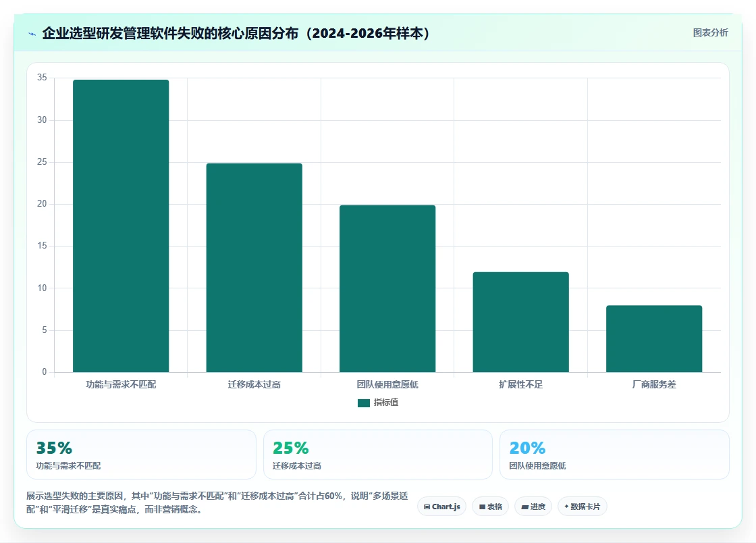Click the y-axis label 30
The height and width of the screenshot is (543, 756).
tap(42, 120)
